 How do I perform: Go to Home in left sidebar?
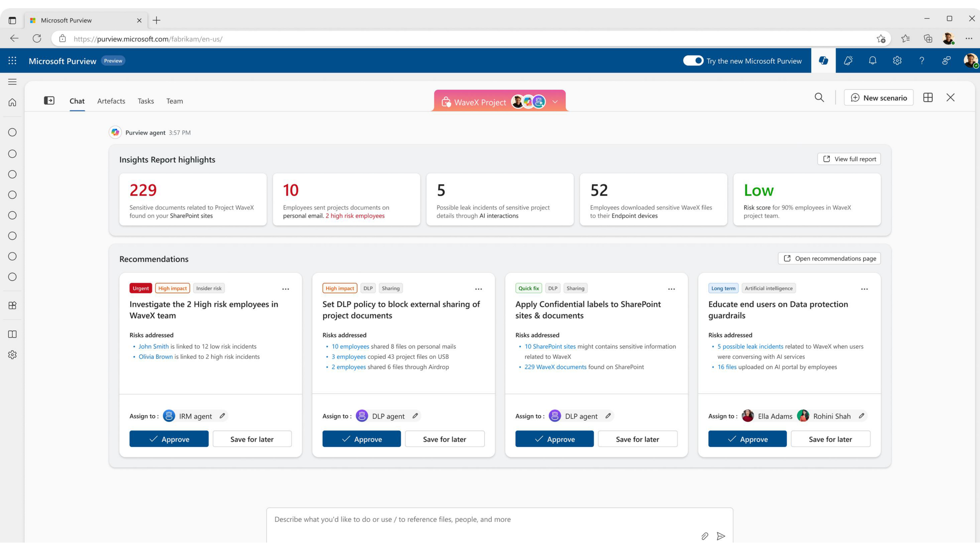pyautogui.click(x=12, y=102)
